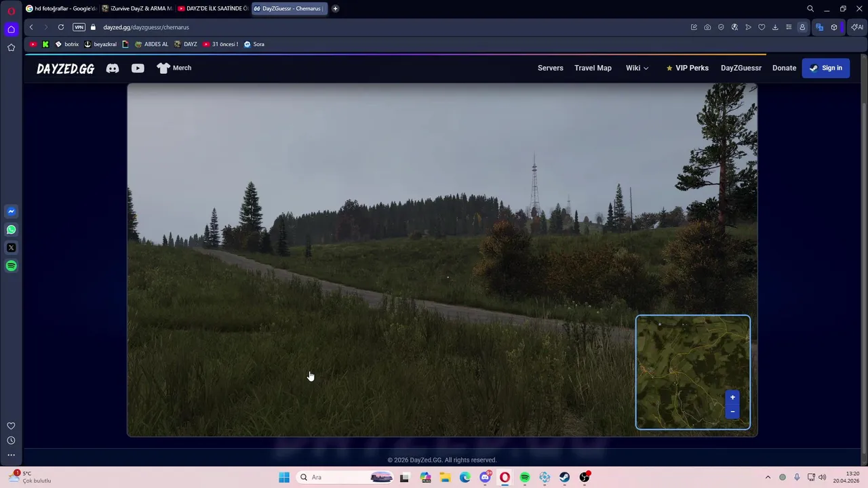Open the Aria AI button

point(857,27)
